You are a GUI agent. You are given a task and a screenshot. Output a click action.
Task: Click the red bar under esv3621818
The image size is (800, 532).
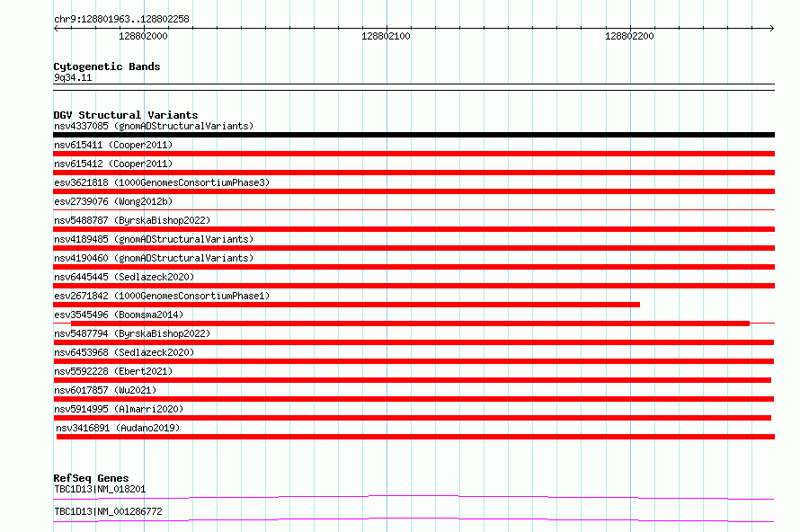413,191
